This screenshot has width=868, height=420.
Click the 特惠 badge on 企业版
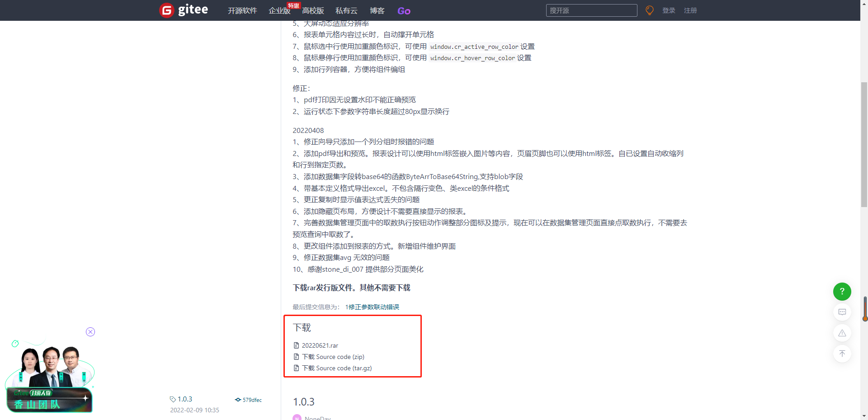[x=294, y=5]
